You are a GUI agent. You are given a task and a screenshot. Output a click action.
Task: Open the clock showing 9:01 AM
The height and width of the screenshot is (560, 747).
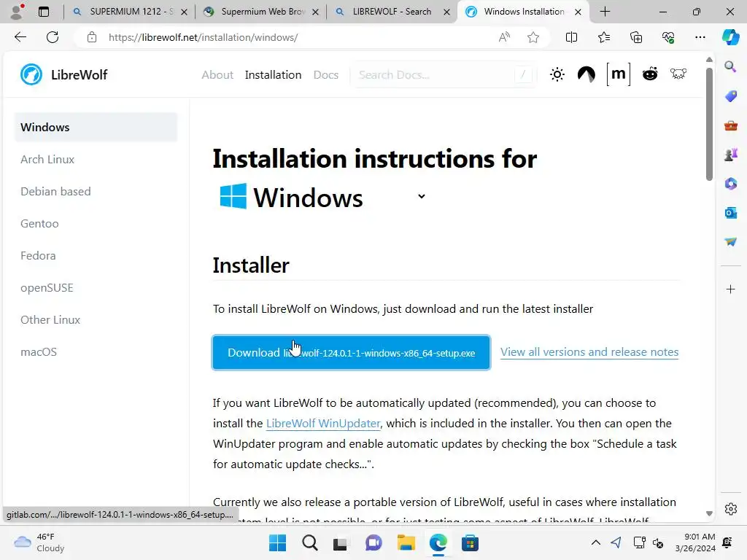click(695, 542)
